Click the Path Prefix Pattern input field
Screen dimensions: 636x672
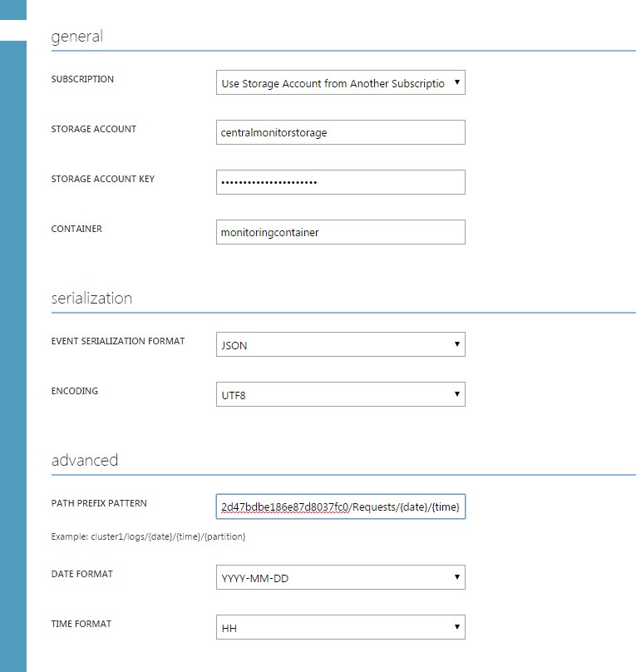click(x=341, y=506)
